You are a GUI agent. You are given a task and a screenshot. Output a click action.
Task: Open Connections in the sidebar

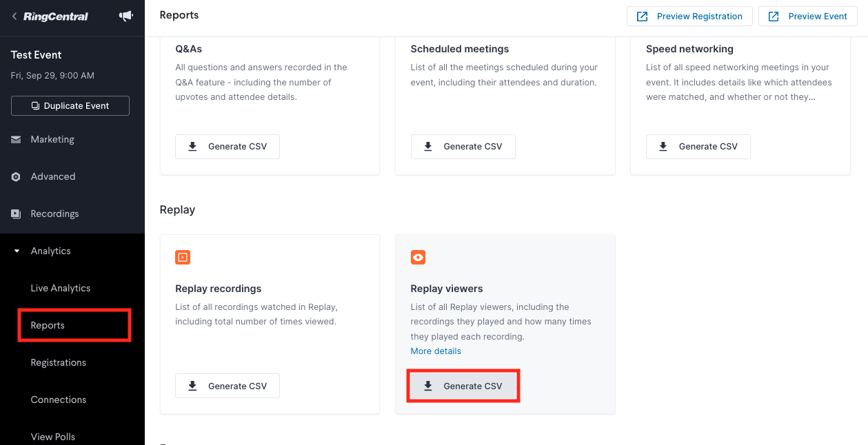(x=59, y=400)
